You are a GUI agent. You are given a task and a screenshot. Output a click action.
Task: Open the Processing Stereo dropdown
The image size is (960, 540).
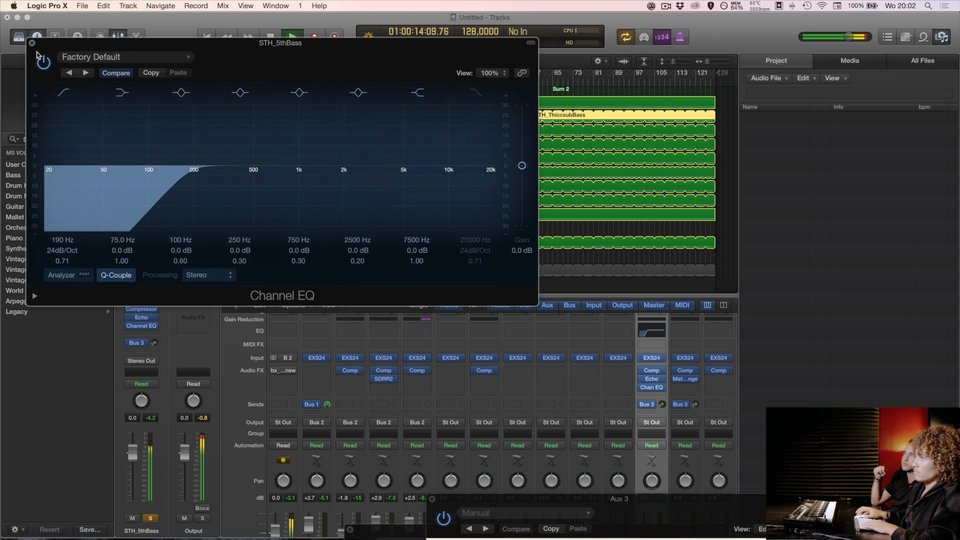click(209, 275)
